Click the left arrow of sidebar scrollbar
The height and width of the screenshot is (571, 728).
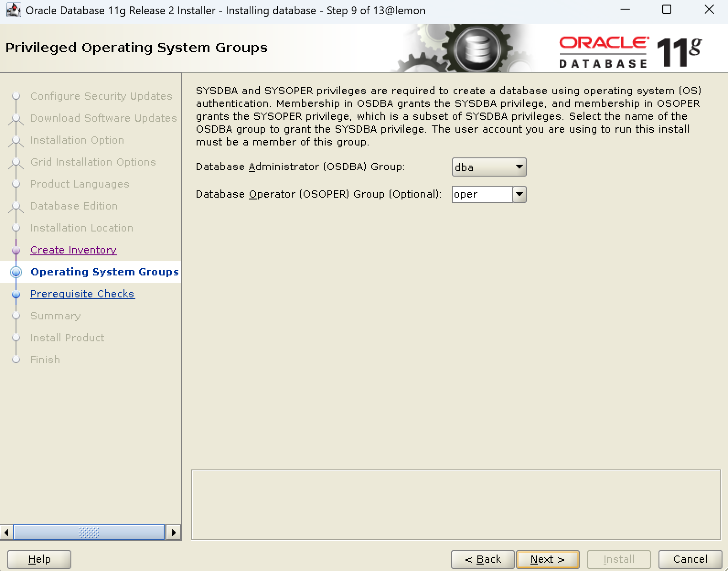[6, 533]
